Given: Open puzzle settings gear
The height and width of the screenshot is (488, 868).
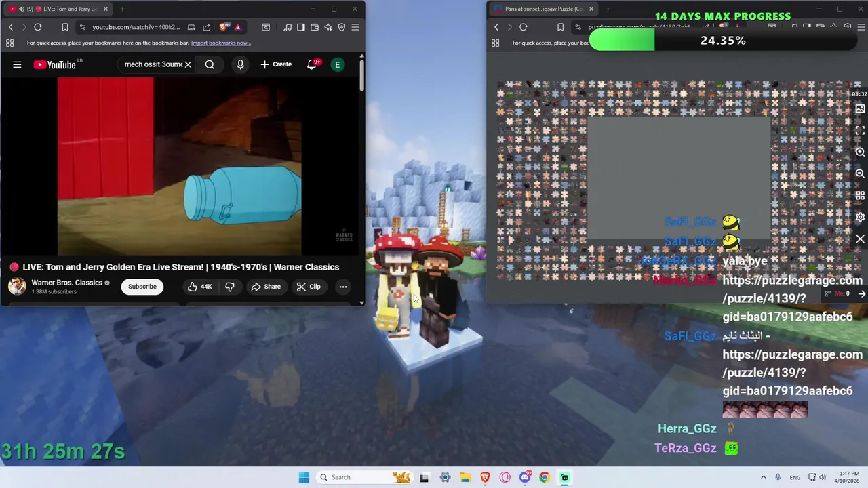Looking at the screenshot, I should click(860, 217).
